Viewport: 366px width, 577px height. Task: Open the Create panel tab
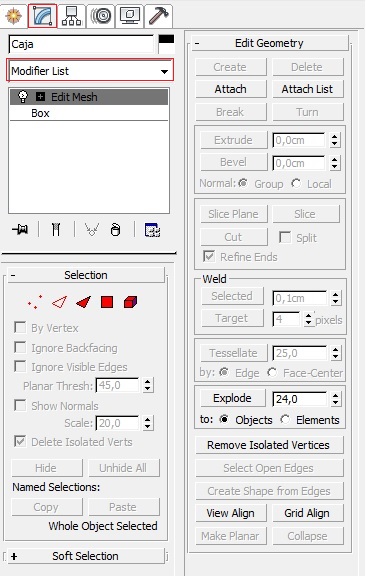click(x=14, y=16)
